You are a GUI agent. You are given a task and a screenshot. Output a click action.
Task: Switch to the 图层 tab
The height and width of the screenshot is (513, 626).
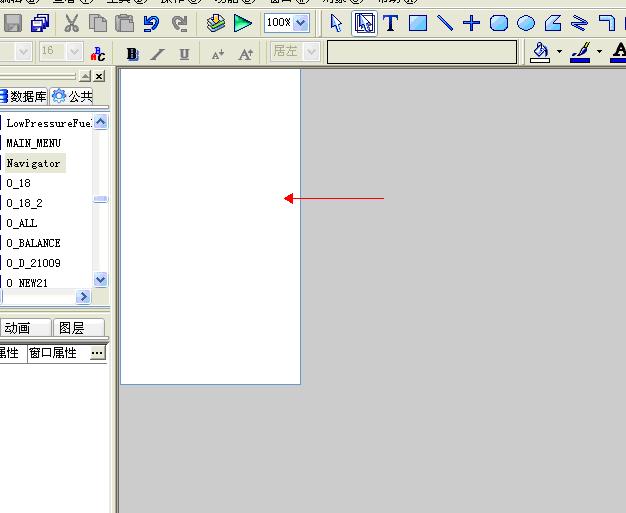click(x=71, y=328)
